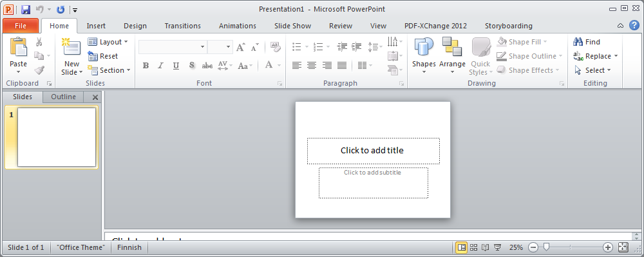The image size is (644, 257).
Task: Open PowerPoint Help question mark
Action: (x=634, y=26)
